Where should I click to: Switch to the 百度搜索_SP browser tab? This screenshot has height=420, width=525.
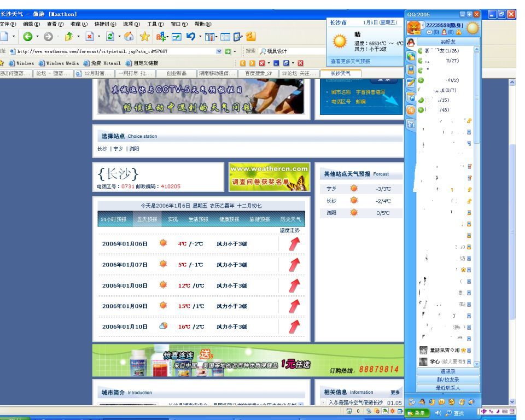point(258,73)
